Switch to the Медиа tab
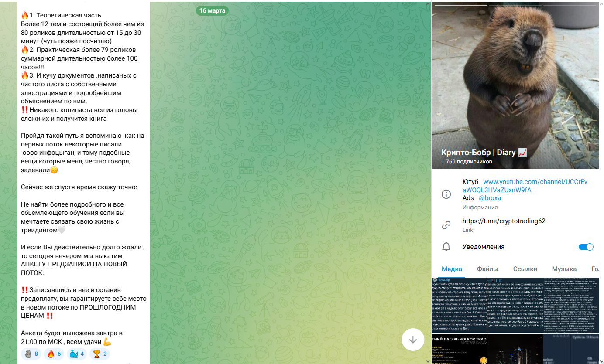The width and height of the screenshot is (604, 364). (x=452, y=269)
